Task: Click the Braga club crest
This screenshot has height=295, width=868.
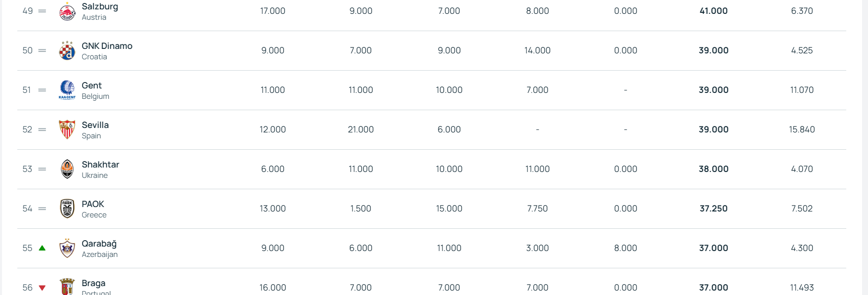Action: 67,287
